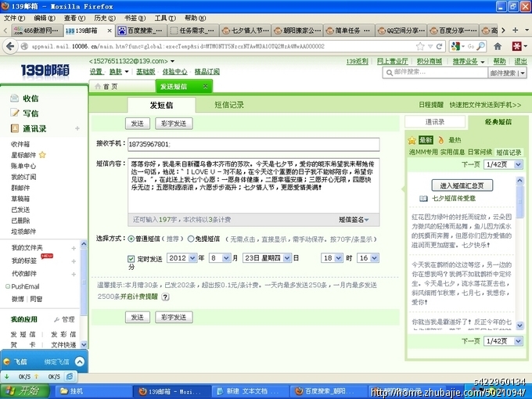Screen dimensions: 532x399
Task: Click the 邮件搜索 search field
Action: [x=435, y=73]
